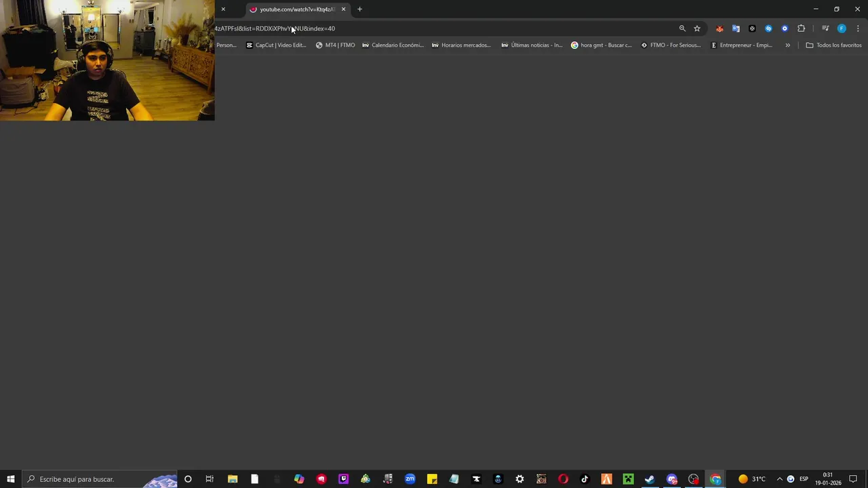Close the youtube.com/watch tab
Viewport: 868px width, 488px height.
point(343,9)
